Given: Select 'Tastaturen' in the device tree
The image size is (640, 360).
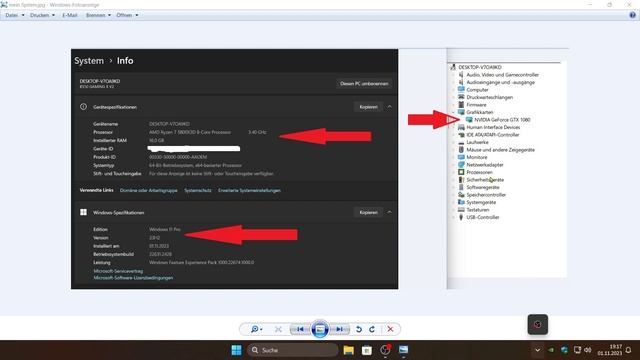Looking at the screenshot, I should [x=478, y=210].
